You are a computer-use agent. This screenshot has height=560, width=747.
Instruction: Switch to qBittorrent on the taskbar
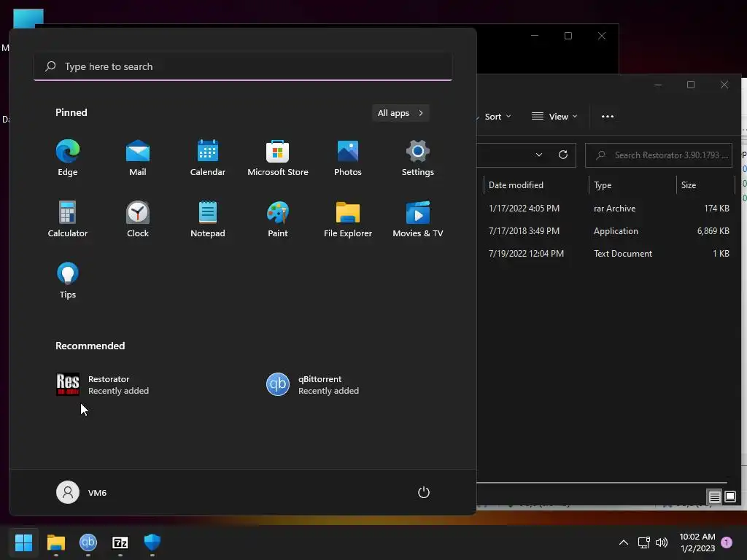click(x=88, y=542)
